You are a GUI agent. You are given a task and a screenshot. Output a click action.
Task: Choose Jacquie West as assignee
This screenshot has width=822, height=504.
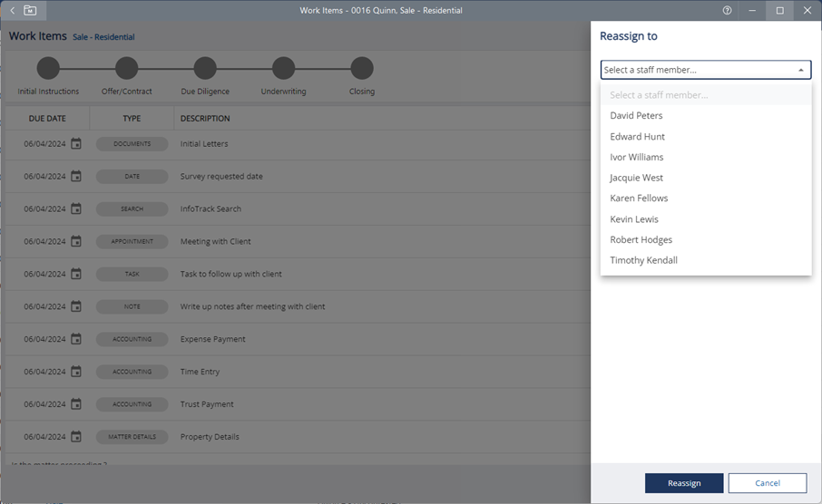tap(636, 178)
